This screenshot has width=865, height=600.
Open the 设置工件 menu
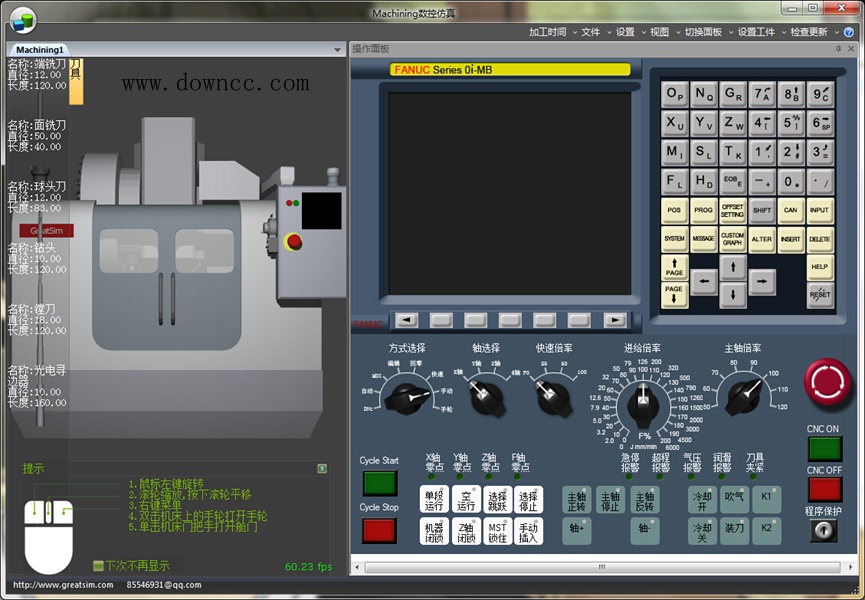point(756,31)
